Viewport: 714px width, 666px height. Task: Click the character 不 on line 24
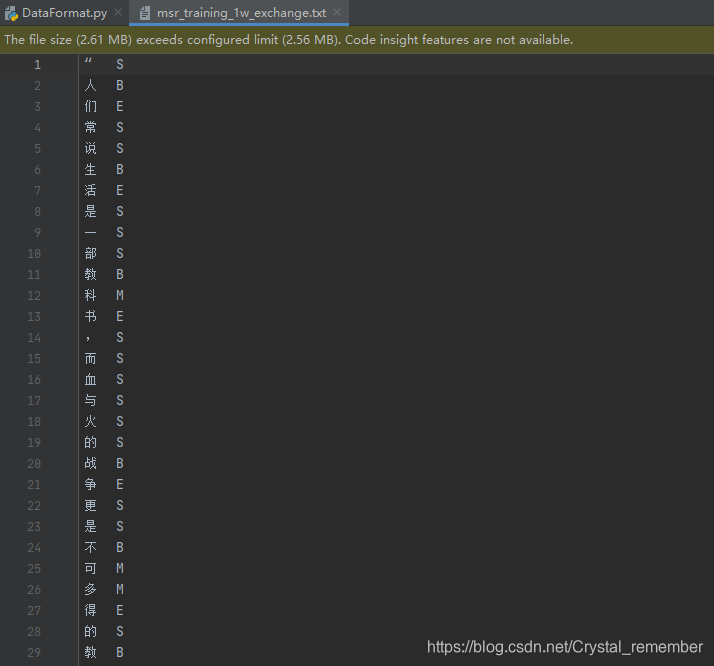[x=91, y=548]
